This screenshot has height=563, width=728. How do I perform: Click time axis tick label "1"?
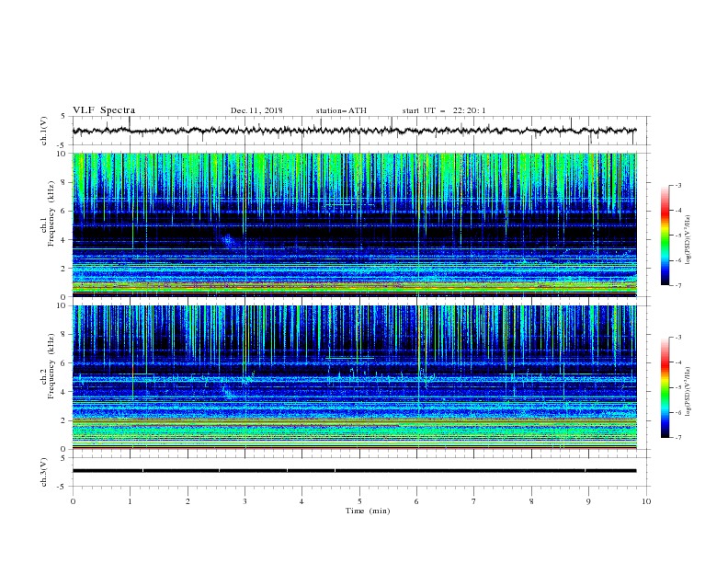point(130,501)
